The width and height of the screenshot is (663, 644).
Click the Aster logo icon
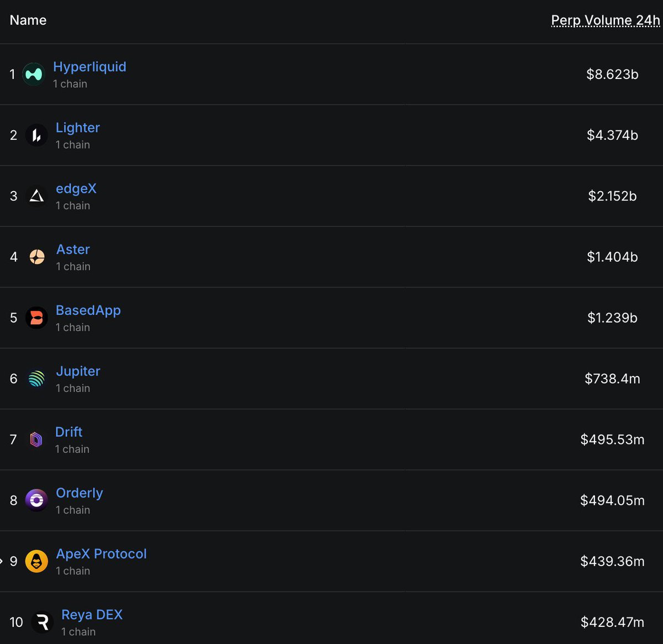coord(37,257)
